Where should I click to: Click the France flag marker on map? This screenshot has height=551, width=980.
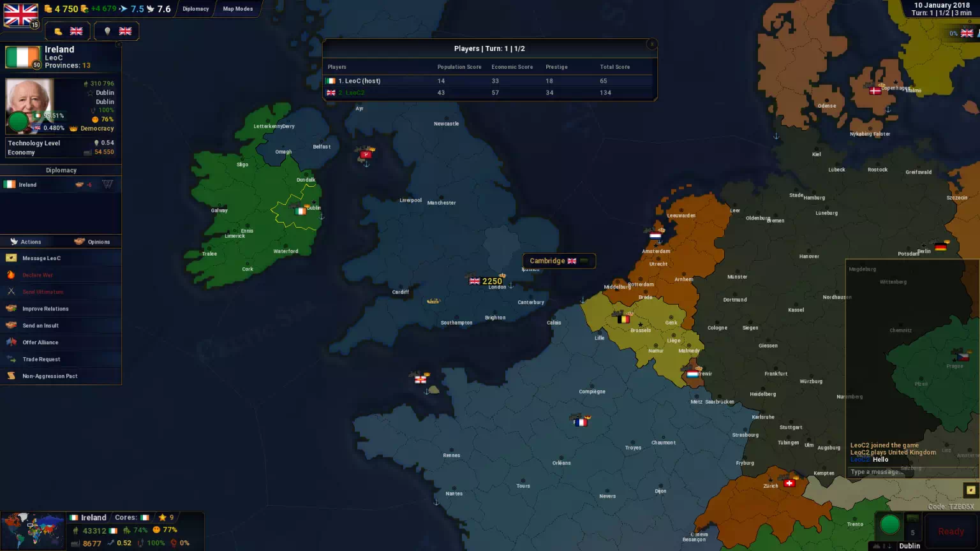click(580, 422)
